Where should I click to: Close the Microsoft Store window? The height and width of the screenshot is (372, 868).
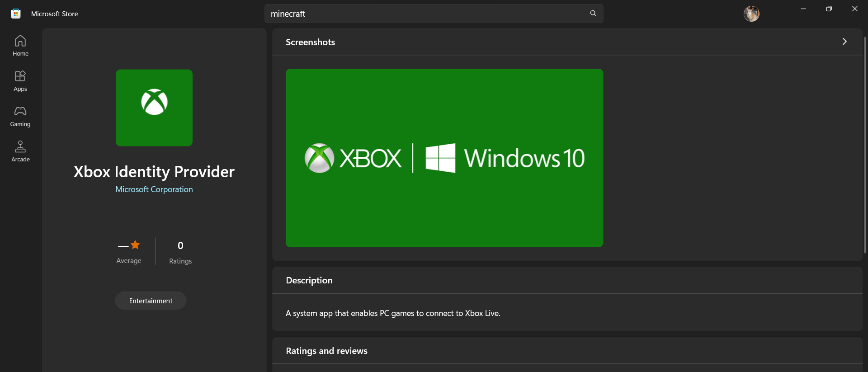[x=854, y=9]
